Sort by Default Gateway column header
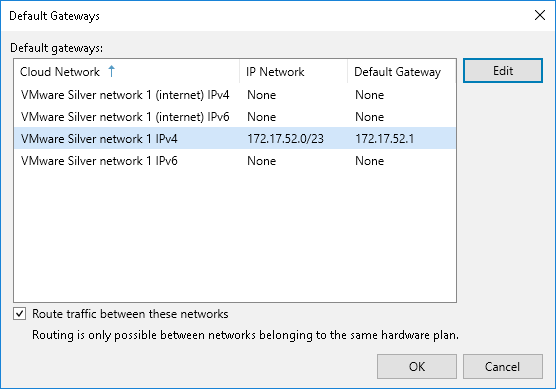The image size is (556, 389). point(401,72)
